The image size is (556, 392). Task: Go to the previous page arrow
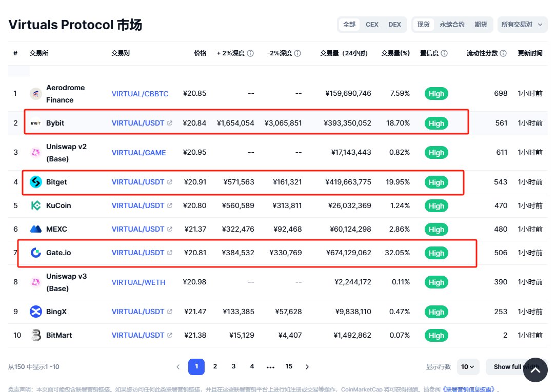178,367
